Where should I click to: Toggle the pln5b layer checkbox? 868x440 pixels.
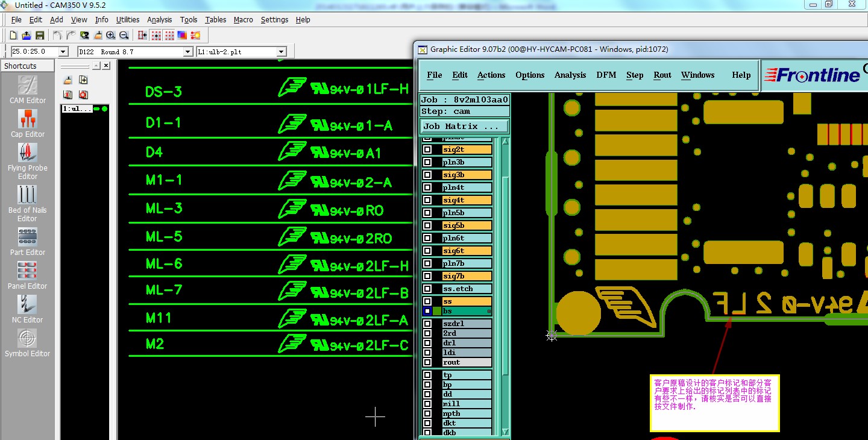(x=427, y=213)
